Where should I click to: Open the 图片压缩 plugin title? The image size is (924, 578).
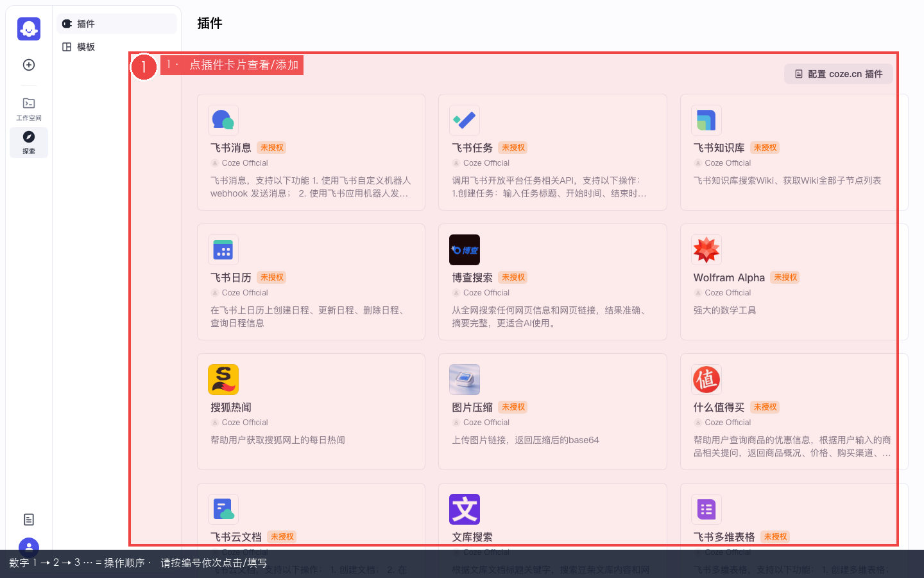click(x=472, y=407)
